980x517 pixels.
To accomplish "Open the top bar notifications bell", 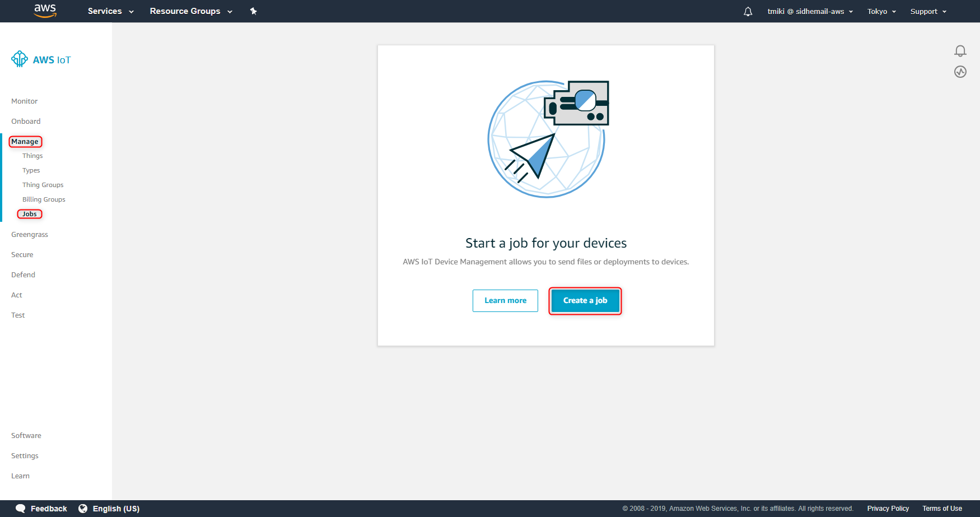I will [x=748, y=11].
